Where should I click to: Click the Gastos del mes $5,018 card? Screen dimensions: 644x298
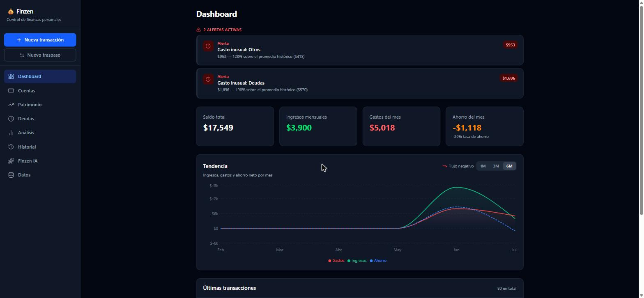(x=401, y=126)
